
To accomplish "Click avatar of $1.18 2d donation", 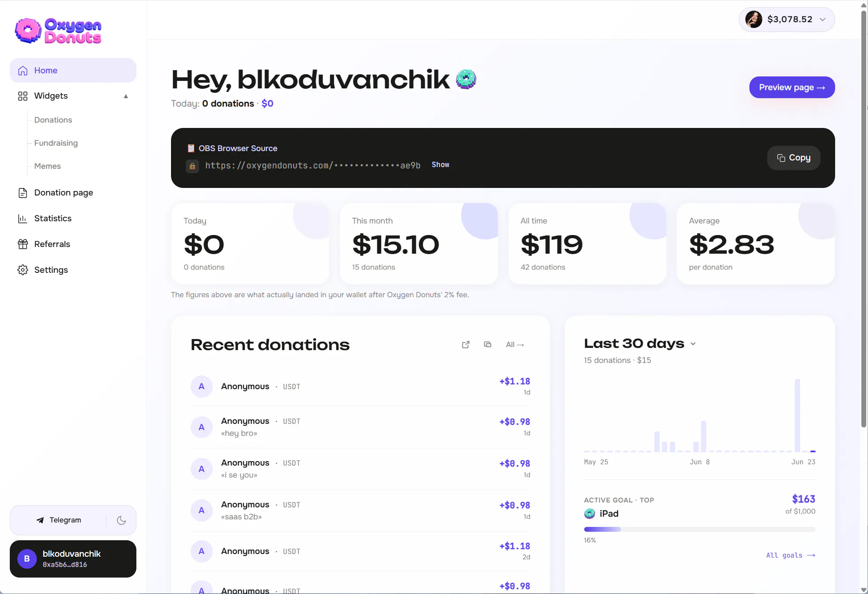I will point(201,551).
